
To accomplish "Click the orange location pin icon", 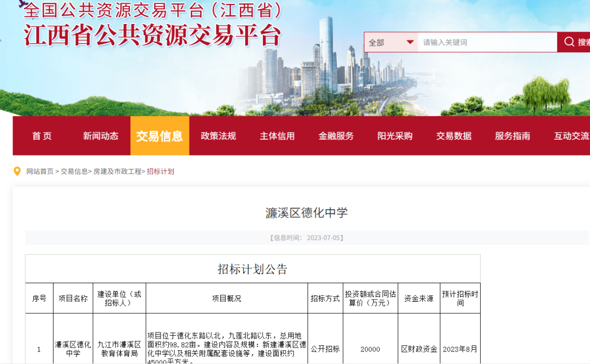I will (17, 171).
